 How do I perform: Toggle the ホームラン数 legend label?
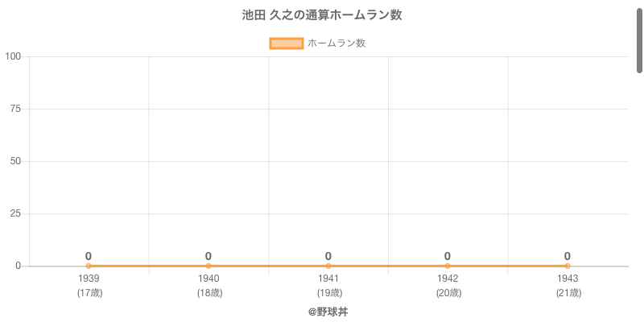point(336,43)
